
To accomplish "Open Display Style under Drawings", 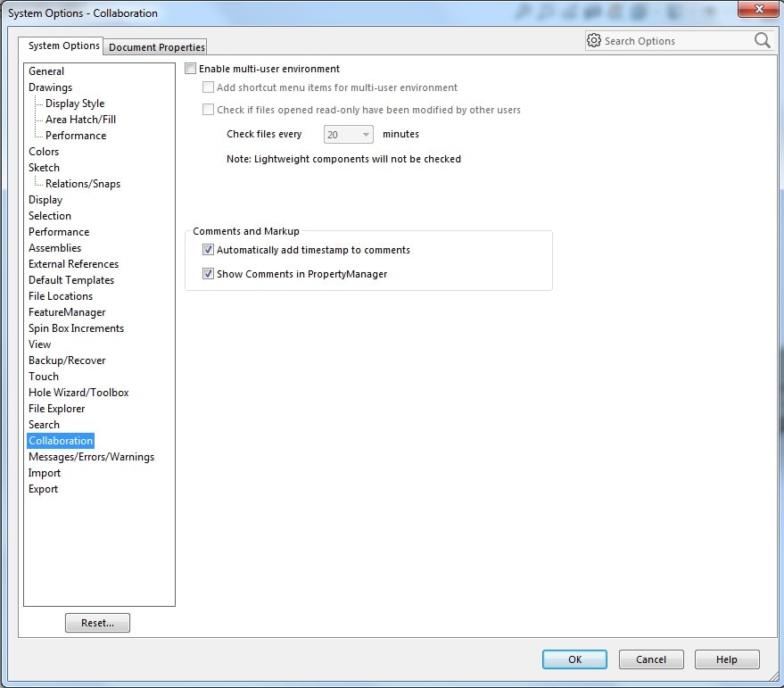I will click(x=75, y=104).
